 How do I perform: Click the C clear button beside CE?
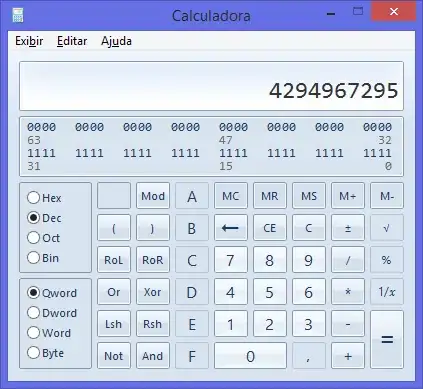(309, 228)
